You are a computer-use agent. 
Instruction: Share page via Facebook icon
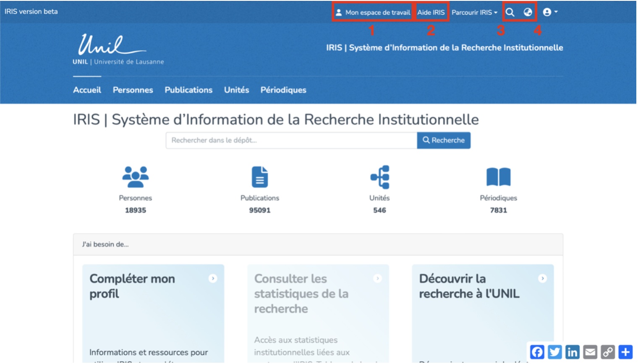pyautogui.click(x=537, y=352)
